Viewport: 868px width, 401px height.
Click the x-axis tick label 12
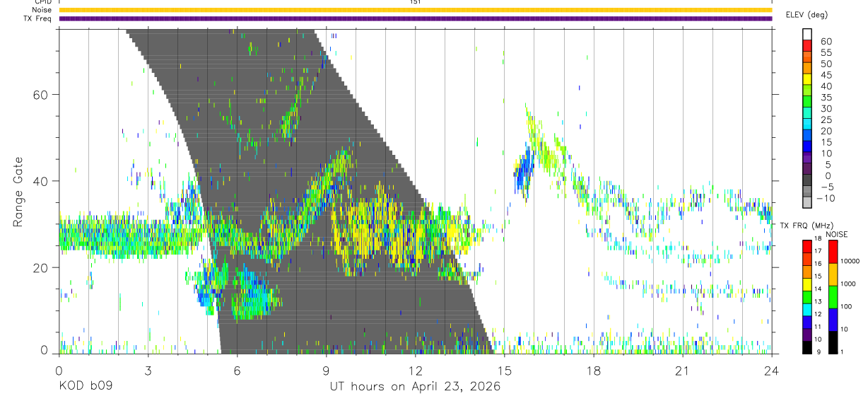tap(415, 371)
